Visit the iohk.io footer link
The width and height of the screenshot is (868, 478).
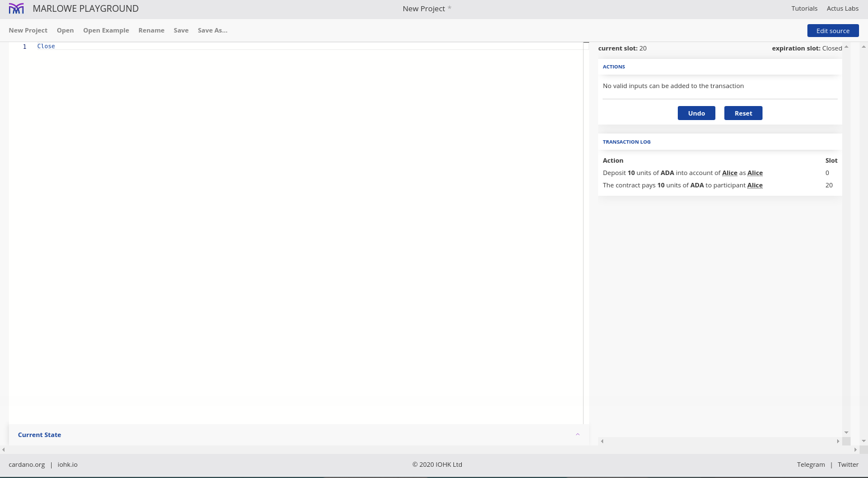click(67, 465)
